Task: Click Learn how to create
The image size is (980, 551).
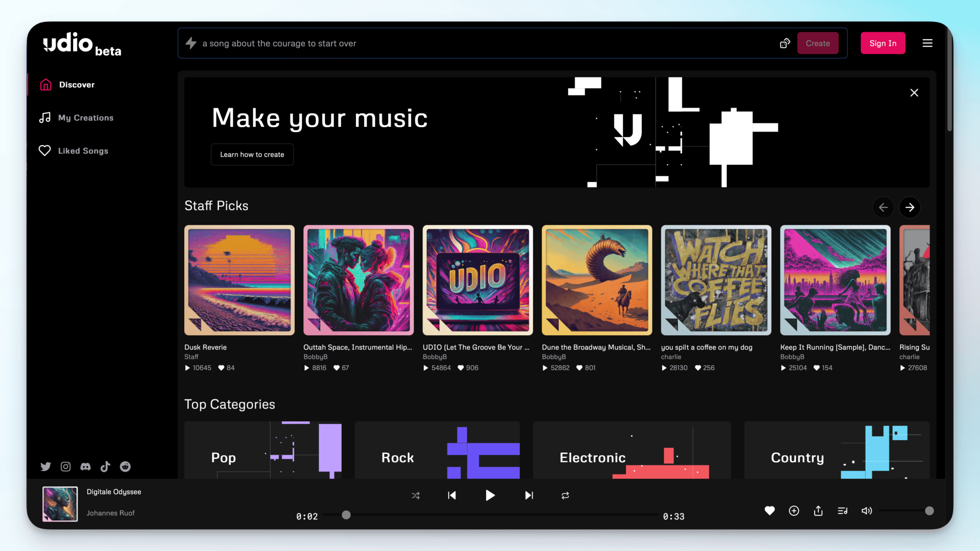Action: (x=252, y=154)
